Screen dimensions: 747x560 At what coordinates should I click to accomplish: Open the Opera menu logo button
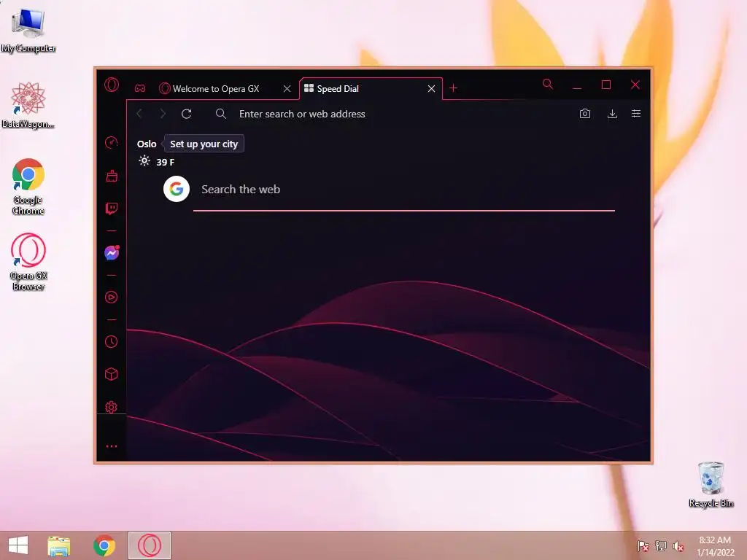(x=112, y=85)
